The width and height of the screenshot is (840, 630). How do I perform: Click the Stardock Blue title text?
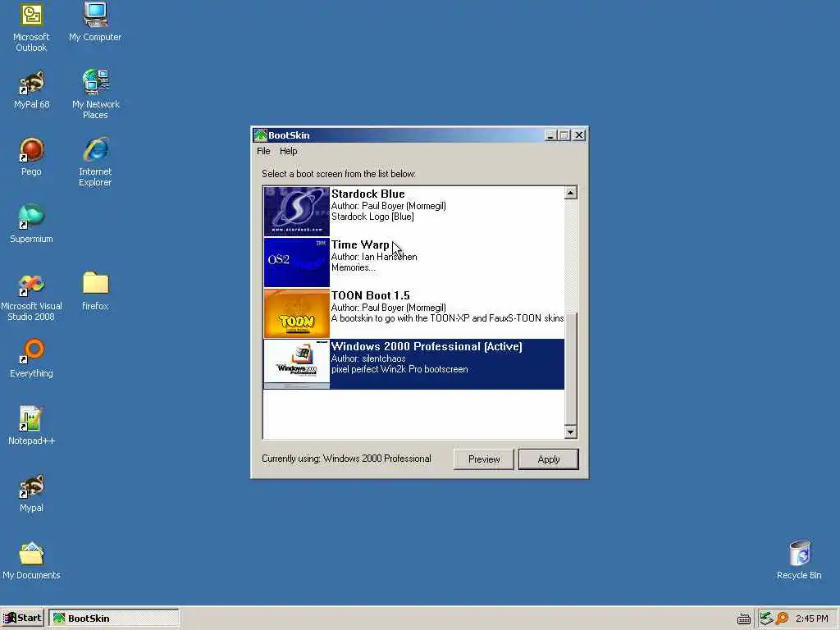coord(368,194)
